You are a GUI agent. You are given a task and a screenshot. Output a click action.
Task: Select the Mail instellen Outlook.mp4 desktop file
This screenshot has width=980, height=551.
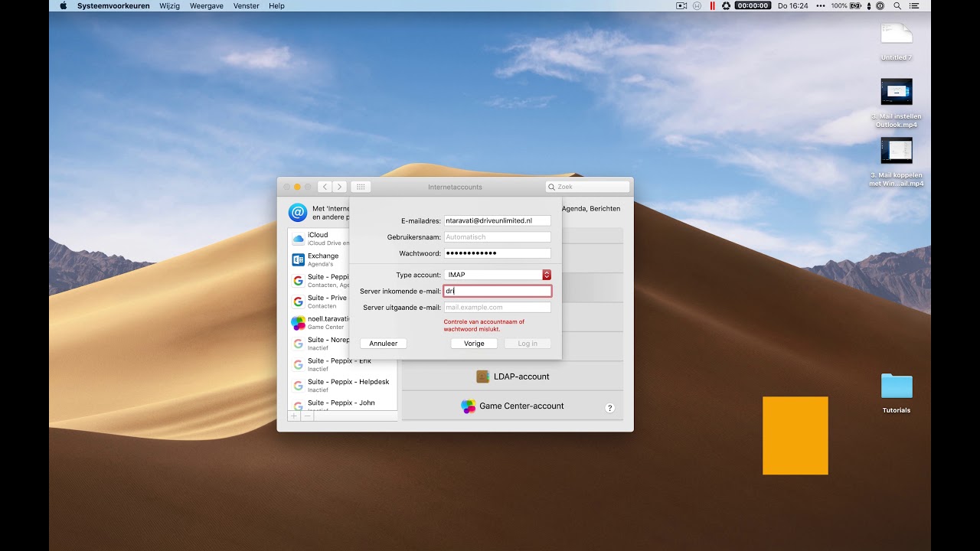[897, 103]
